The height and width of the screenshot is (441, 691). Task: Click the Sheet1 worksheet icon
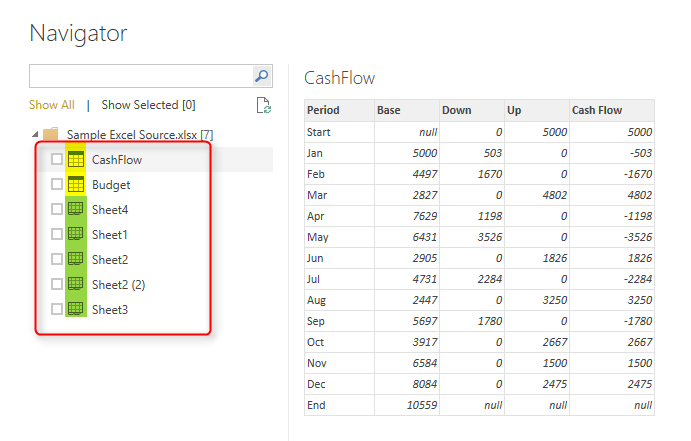pos(75,234)
